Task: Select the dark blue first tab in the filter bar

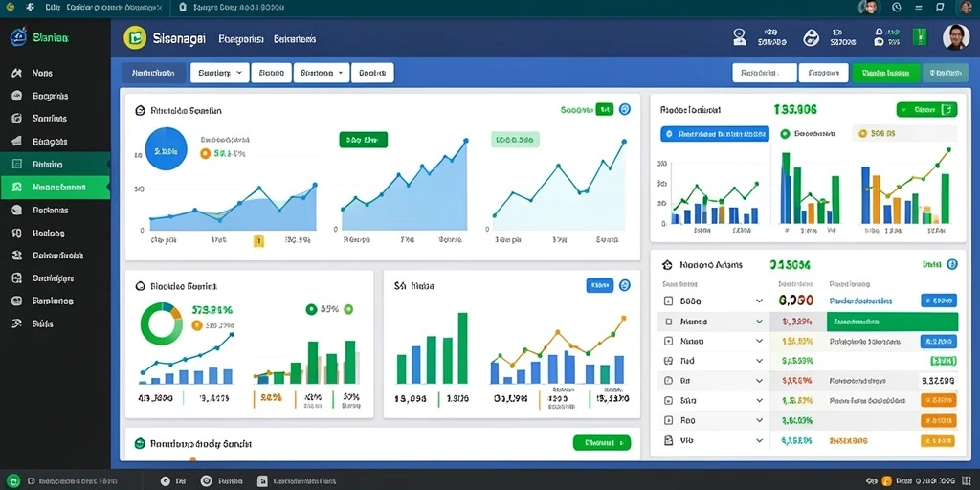Action: click(x=154, y=73)
